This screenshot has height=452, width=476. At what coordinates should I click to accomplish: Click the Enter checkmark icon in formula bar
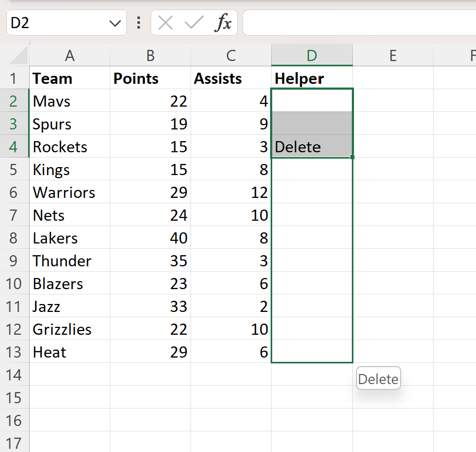[194, 23]
